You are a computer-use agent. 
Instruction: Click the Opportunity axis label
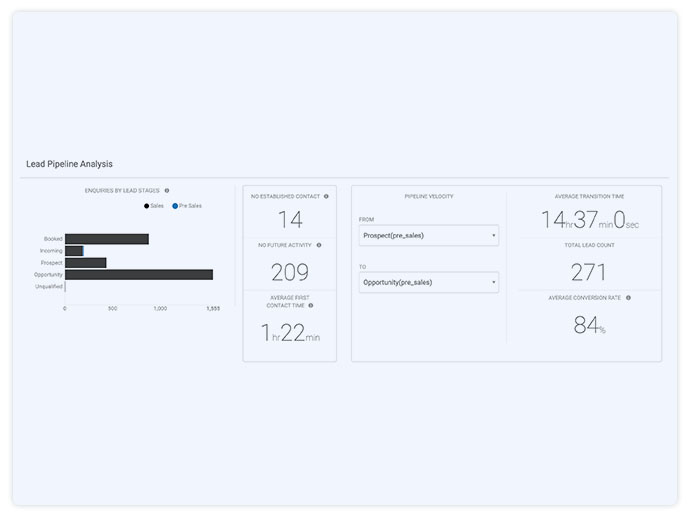tap(48, 275)
